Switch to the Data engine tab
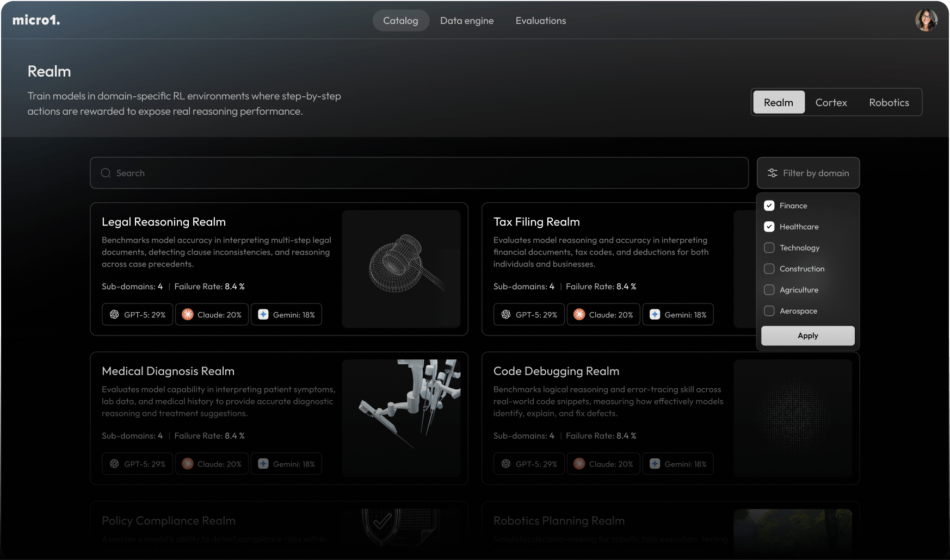The width and height of the screenshot is (950, 560). click(467, 21)
